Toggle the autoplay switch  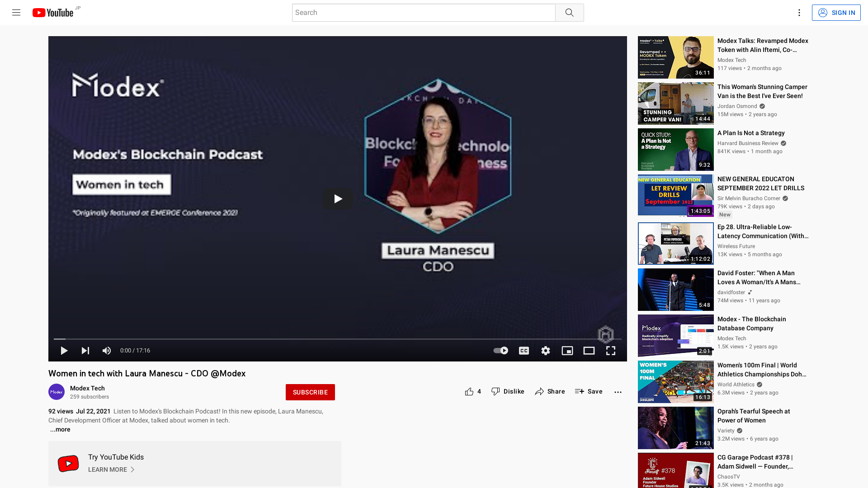[x=500, y=351]
